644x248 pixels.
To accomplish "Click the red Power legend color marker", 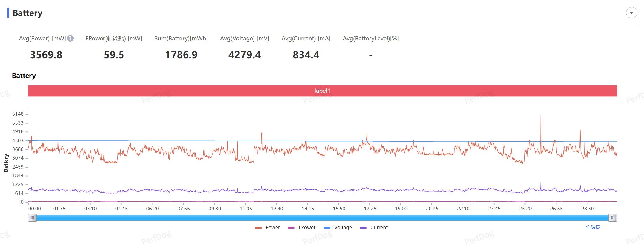I will point(258,228).
